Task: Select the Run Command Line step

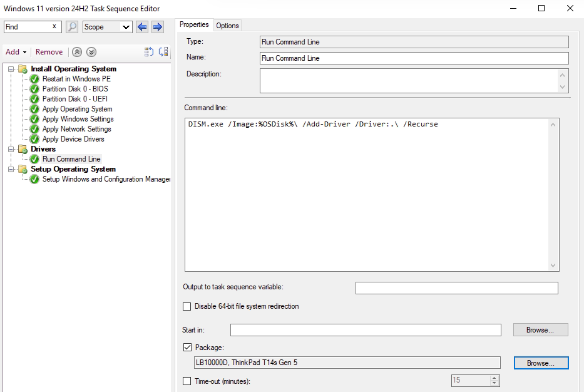Action: (x=71, y=159)
